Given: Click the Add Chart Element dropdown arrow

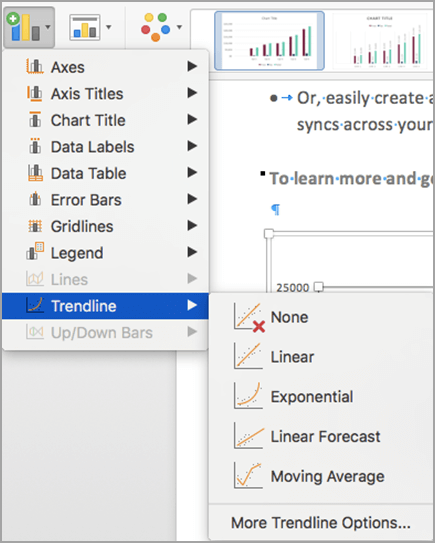Looking at the screenshot, I should pos(48,27).
